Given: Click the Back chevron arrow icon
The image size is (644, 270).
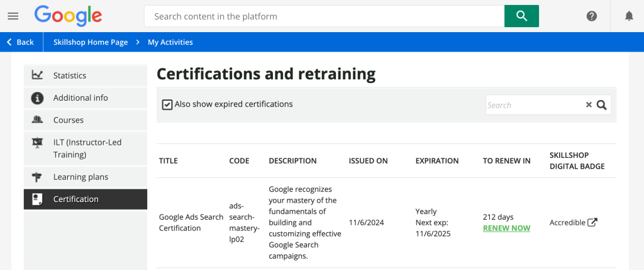Looking at the screenshot, I should coord(9,42).
